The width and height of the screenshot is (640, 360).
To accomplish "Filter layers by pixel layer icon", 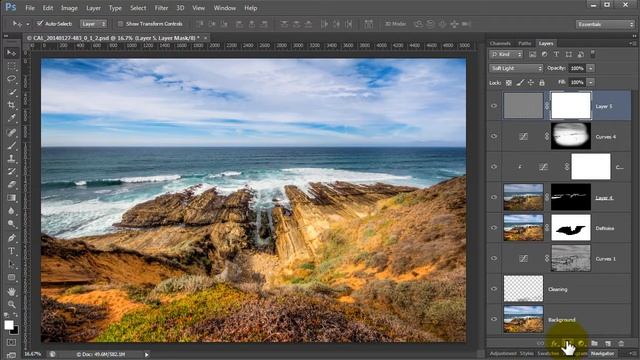I will pos(532,54).
